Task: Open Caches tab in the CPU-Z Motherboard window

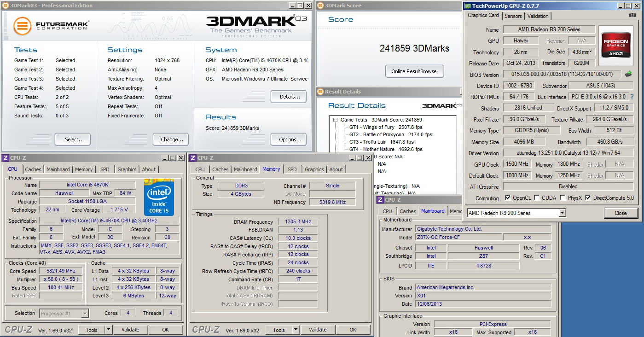Action: pyautogui.click(x=408, y=211)
